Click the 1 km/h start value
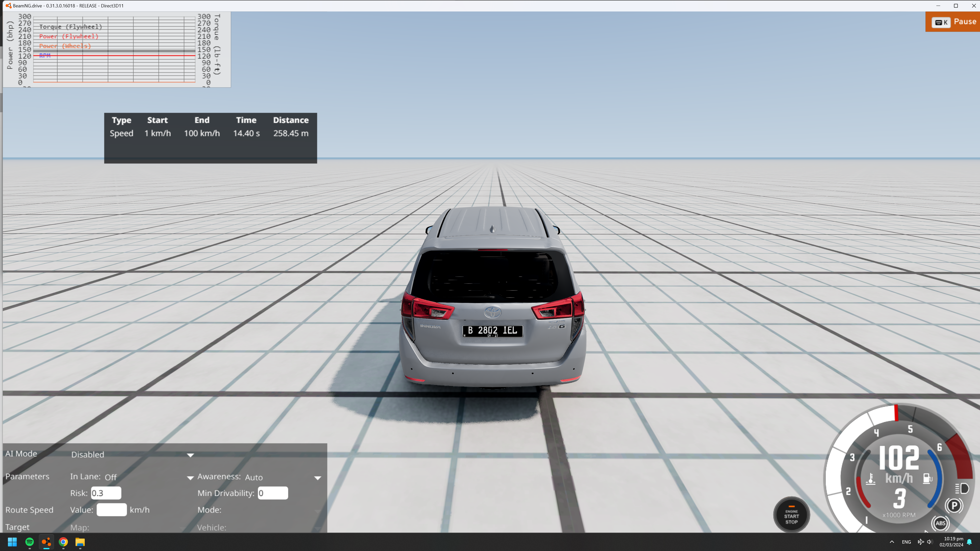The height and width of the screenshot is (551, 980). (x=157, y=133)
